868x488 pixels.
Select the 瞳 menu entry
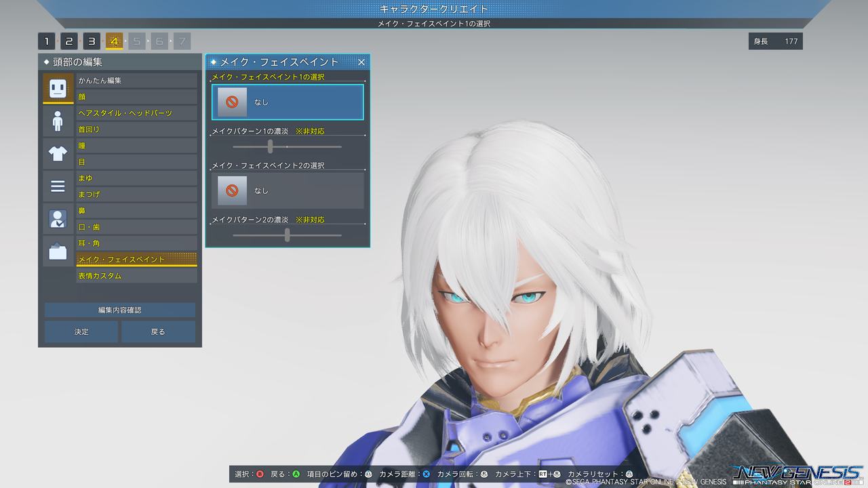coord(136,146)
